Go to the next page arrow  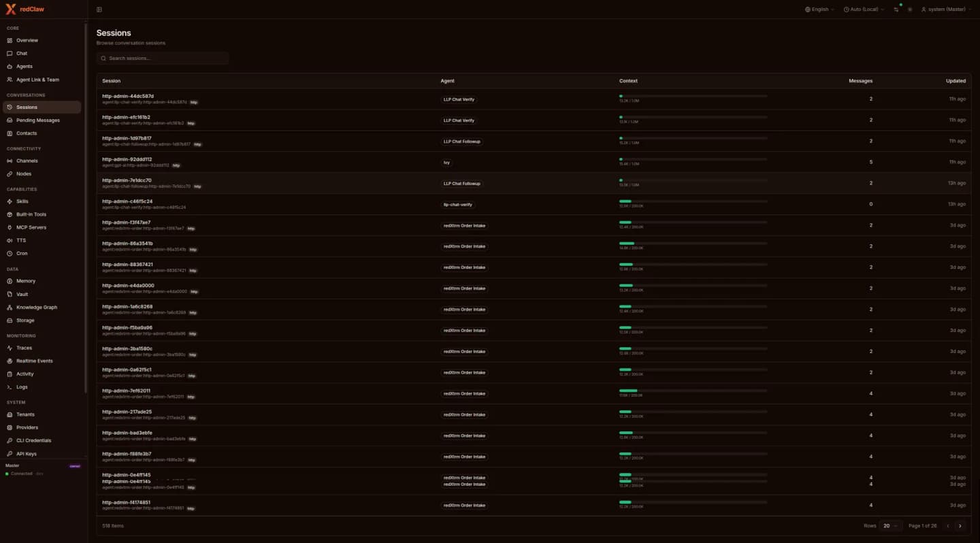tap(960, 526)
